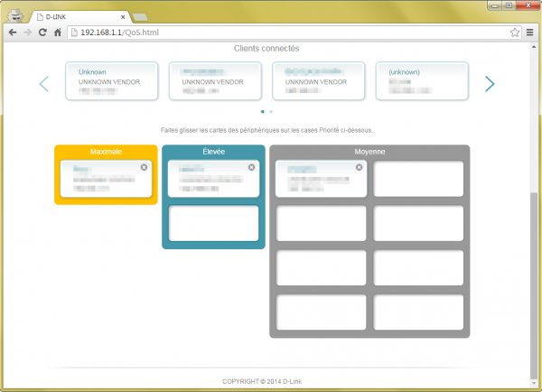Select the (unknown) client card
Viewport: 542px width, 392px height.
(x=422, y=80)
